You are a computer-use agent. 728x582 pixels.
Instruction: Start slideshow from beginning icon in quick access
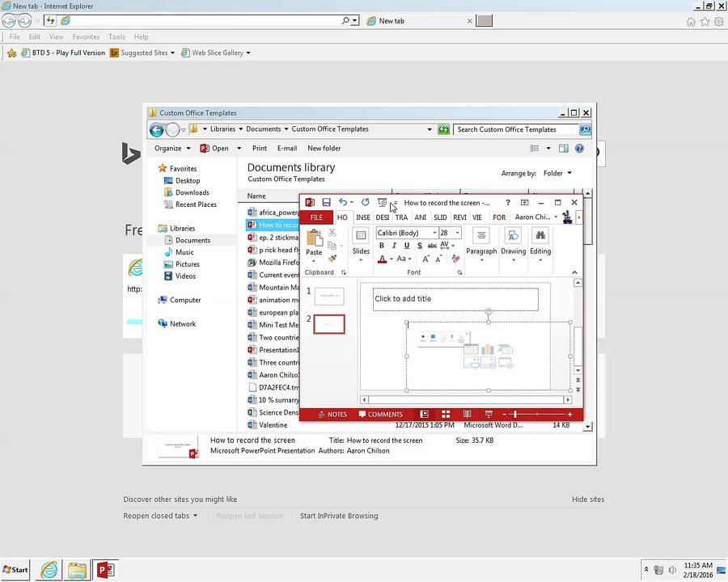click(382, 202)
